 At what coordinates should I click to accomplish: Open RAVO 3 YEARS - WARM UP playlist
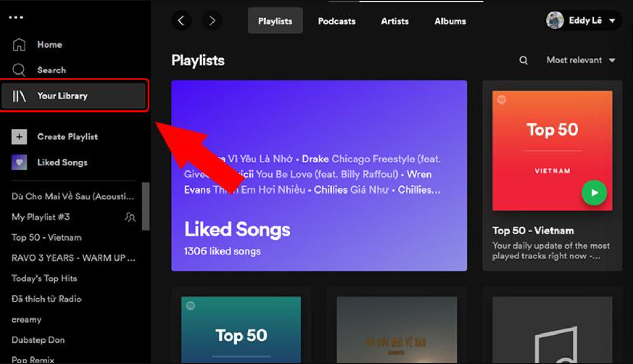tap(73, 258)
